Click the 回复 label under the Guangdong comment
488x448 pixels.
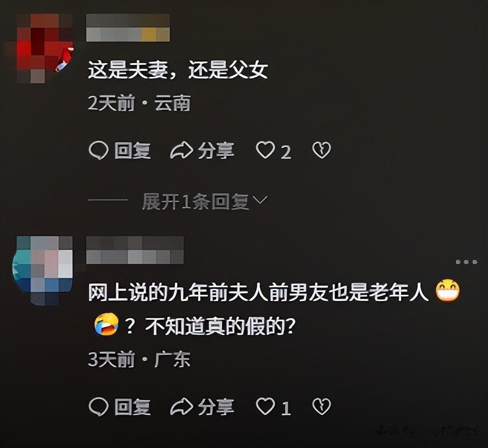(132, 407)
